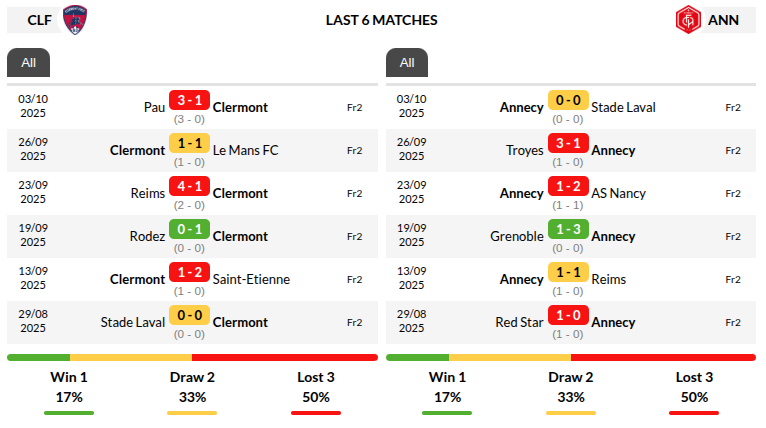Open the Clermont 1-1 Le Mans score badge

pos(189,143)
